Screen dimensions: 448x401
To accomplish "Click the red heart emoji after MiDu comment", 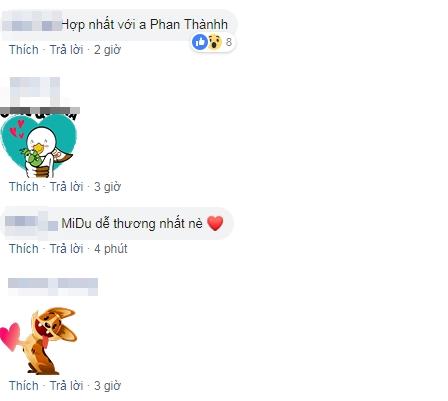I will [x=215, y=223].
